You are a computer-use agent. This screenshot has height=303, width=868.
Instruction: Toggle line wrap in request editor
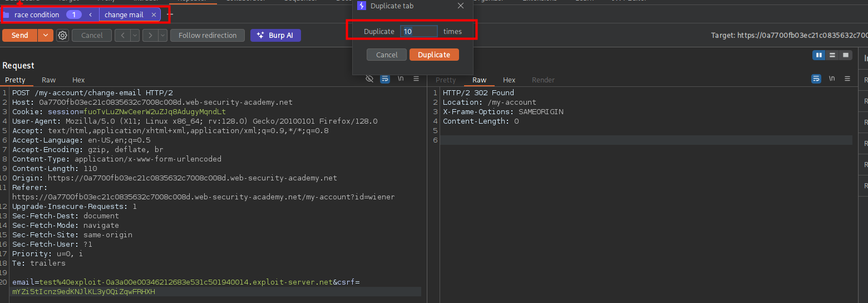tap(384, 79)
